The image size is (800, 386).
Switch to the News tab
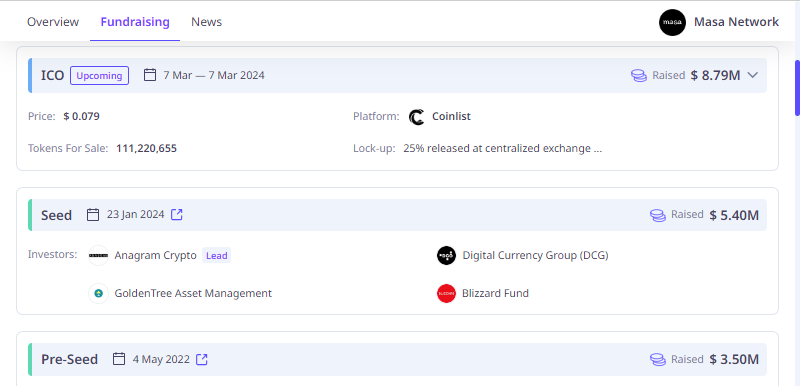pyautogui.click(x=207, y=22)
